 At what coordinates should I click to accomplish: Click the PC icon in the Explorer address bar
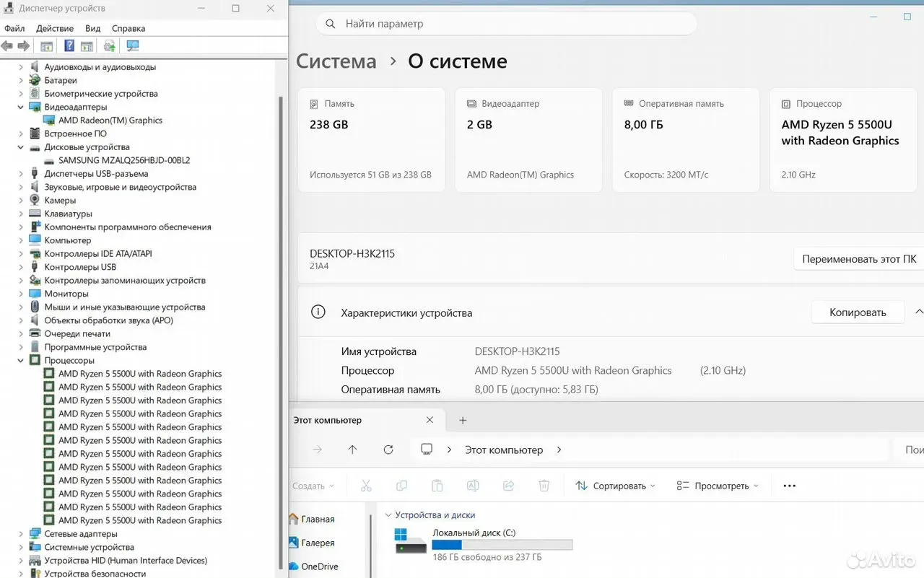coord(427,450)
